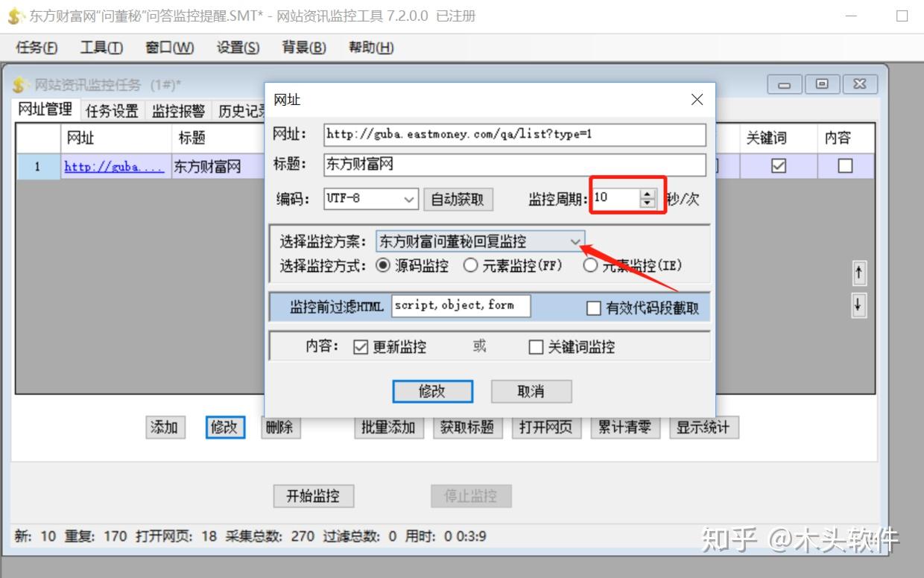
Task: Click the move-up arrow icon
Action: coord(859,273)
